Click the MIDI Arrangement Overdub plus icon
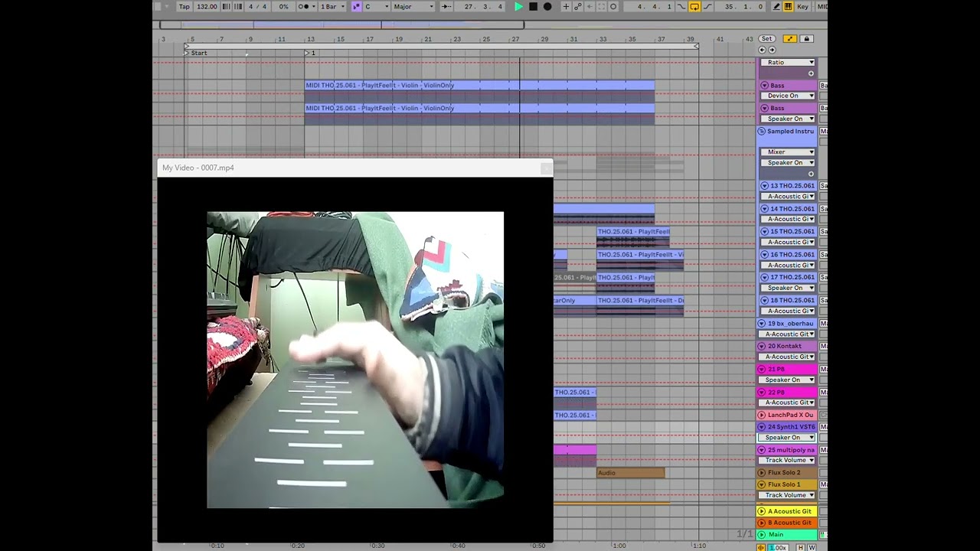The width and height of the screenshot is (980, 551). tap(566, 6)
